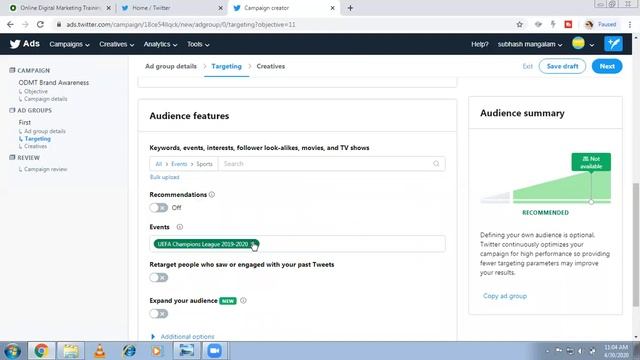The image size is (640, 360).
Task: Click the Exit link
Action: (527, 66)
